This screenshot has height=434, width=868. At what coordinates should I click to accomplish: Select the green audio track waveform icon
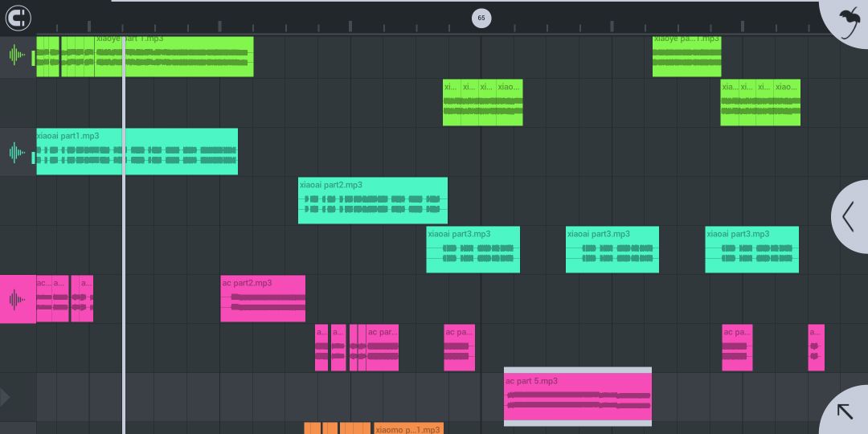coord(17,55)
